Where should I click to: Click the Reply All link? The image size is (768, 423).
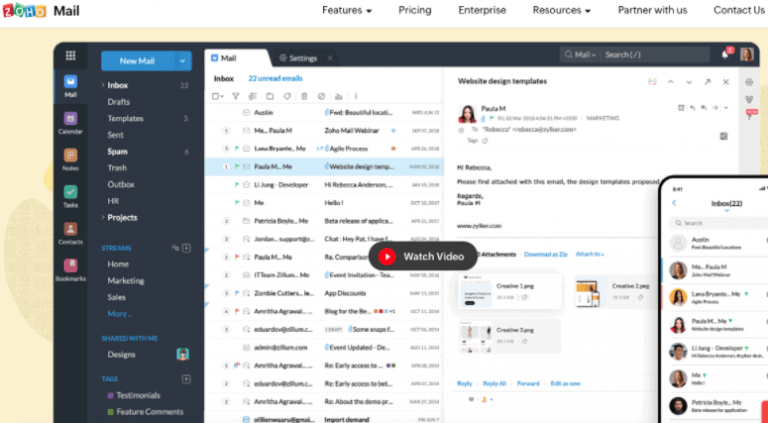494,383
